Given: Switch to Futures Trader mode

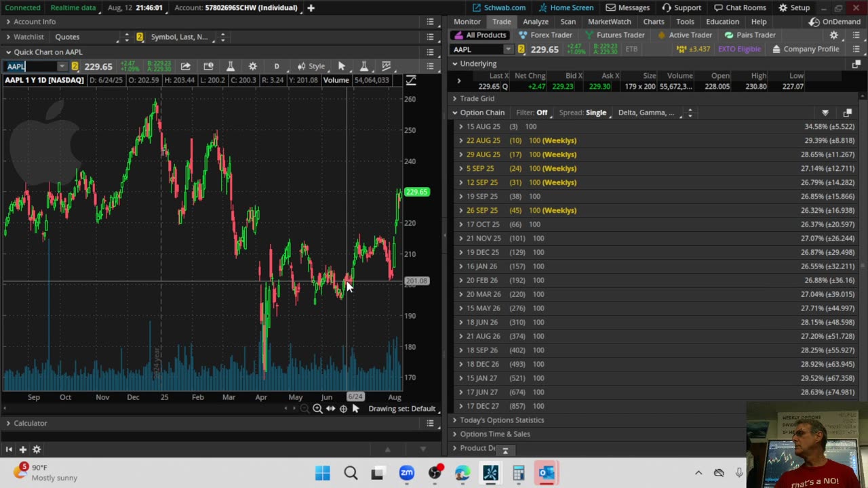Looking at the screenshot, I should click(x=614, y=35).
